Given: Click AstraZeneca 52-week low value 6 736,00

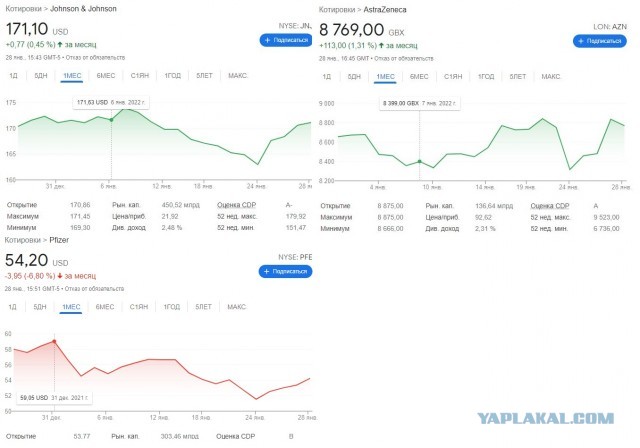Looking at the screenshot, I should [x=607, y=228].
